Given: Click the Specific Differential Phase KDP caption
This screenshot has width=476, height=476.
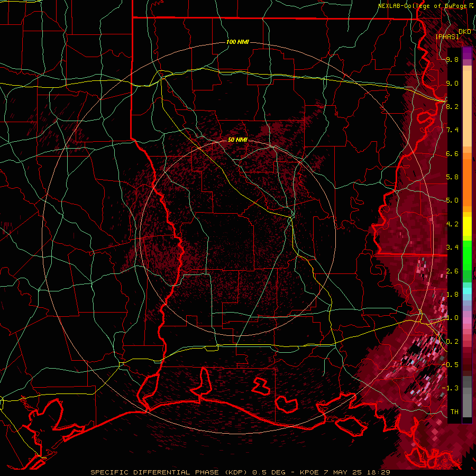Looking at the screenshot, I should coord(241,472).
